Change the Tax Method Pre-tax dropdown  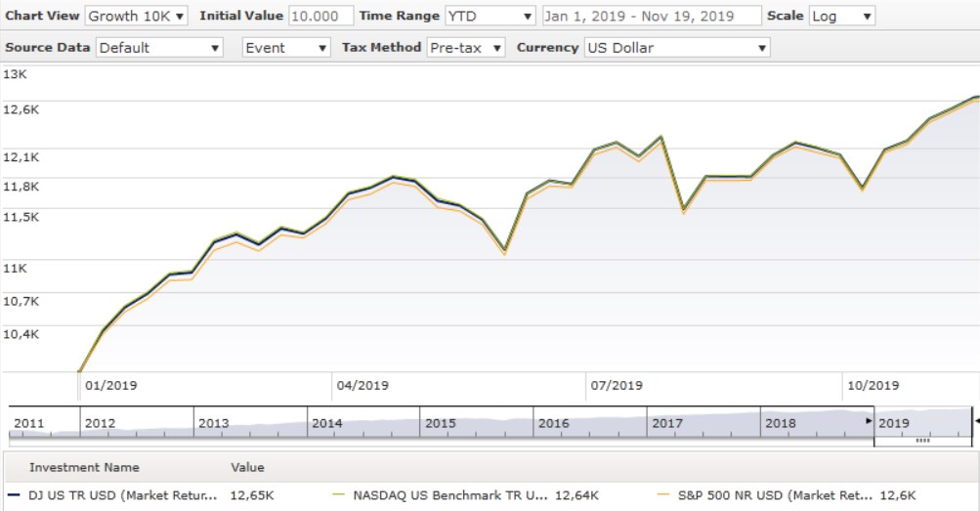[x=466, y=47]
